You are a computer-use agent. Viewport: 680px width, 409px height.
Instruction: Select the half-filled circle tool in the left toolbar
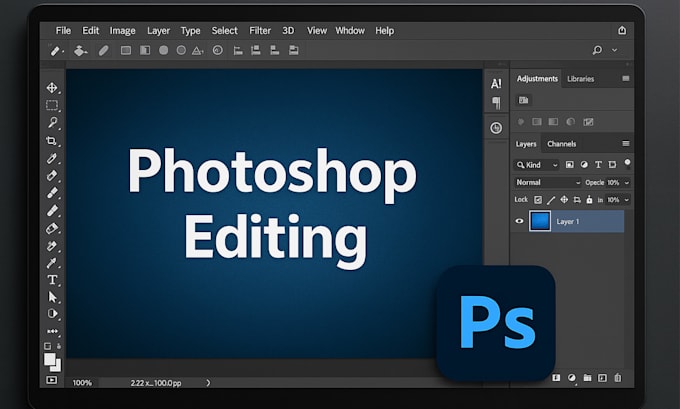point(52,314)
